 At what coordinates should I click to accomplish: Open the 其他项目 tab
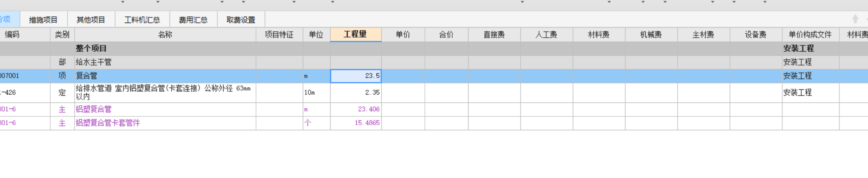91,20
